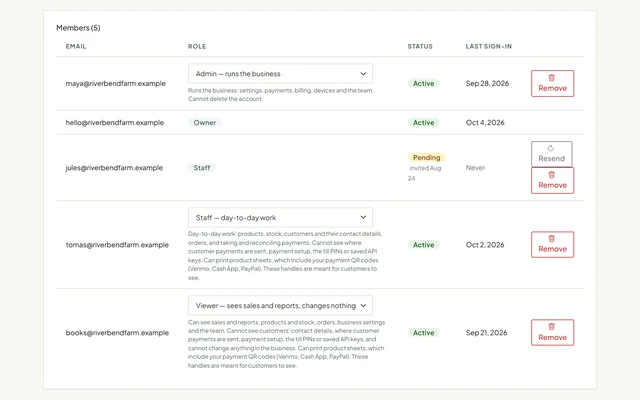This screenshot has width=640, height=400.
Task: Click the Never sign-in value
Action: coord(476,168)
